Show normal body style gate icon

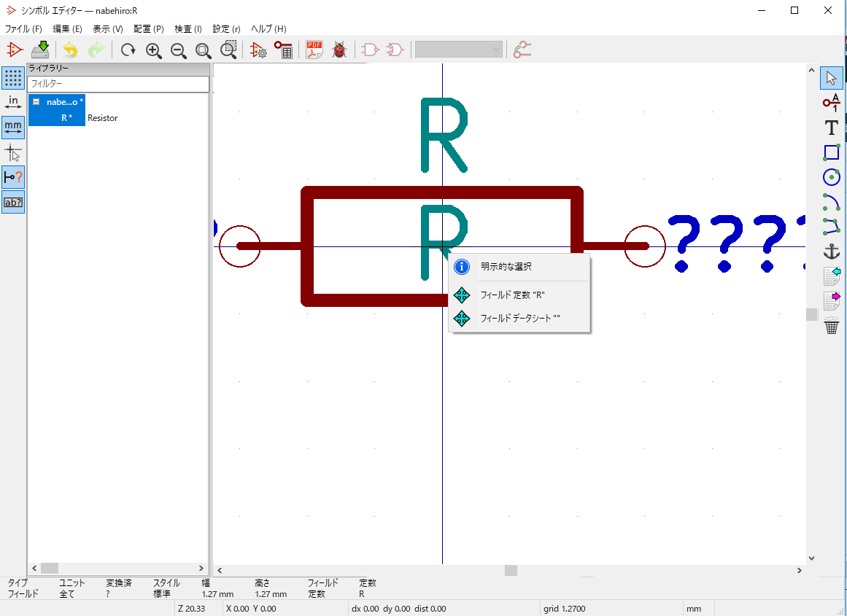coord(370,50)
